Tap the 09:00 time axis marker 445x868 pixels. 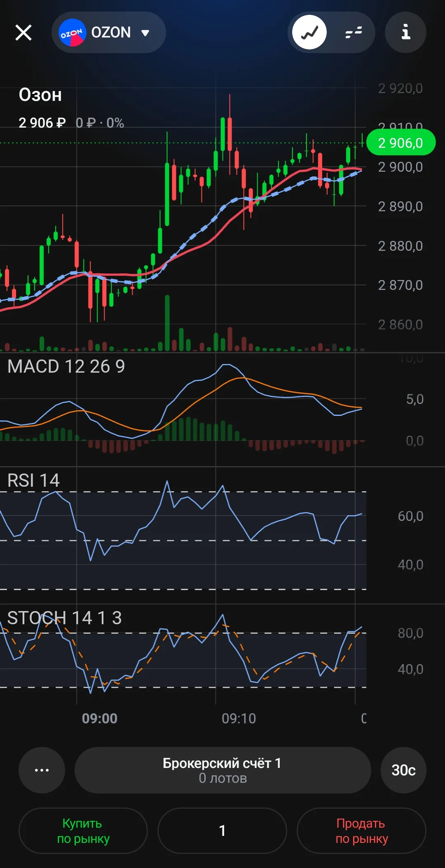(100, 719)
